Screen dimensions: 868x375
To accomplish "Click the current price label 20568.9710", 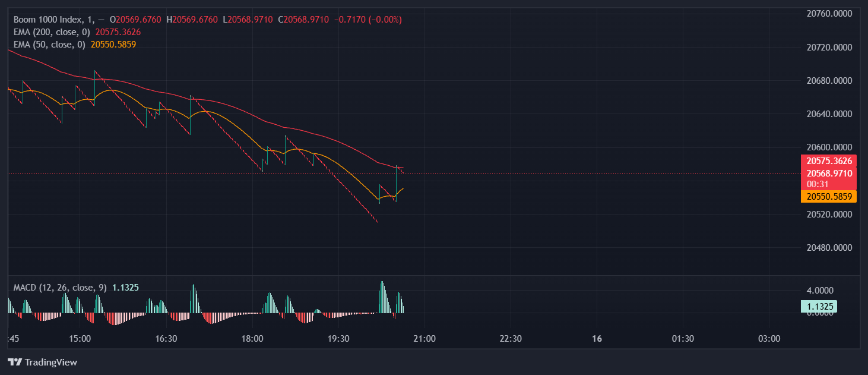I will point(829,173).
